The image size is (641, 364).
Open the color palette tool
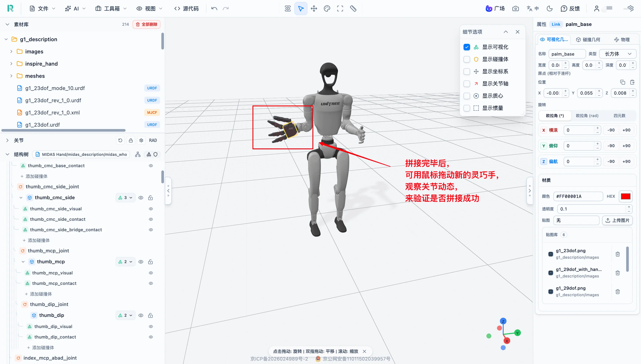coord(327,9)
